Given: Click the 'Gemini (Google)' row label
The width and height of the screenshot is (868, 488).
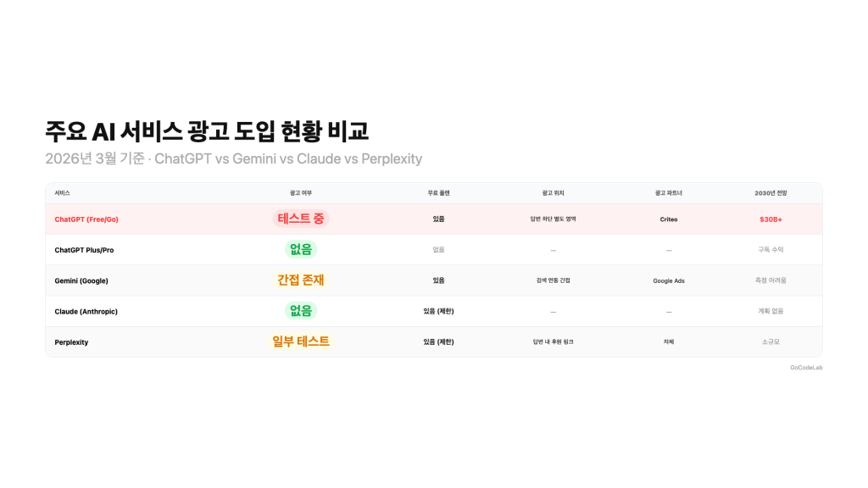Looking at the screenshot, I should (x=81, y=280).
